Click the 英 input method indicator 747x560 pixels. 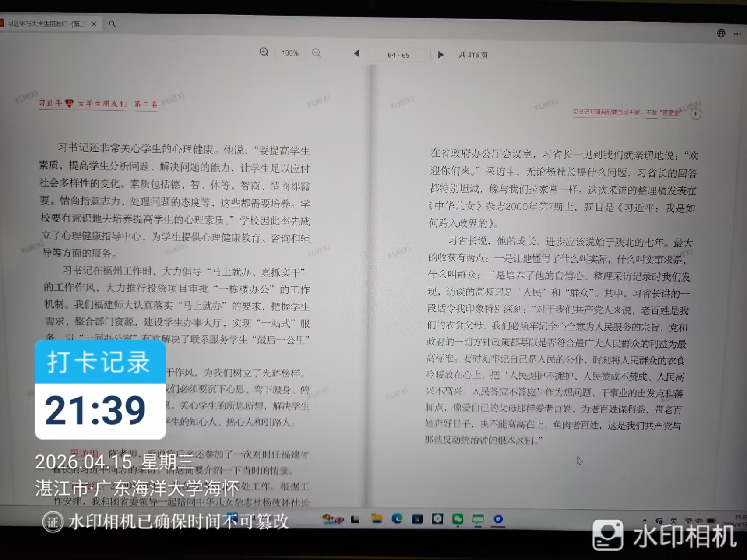coord(673,520)
